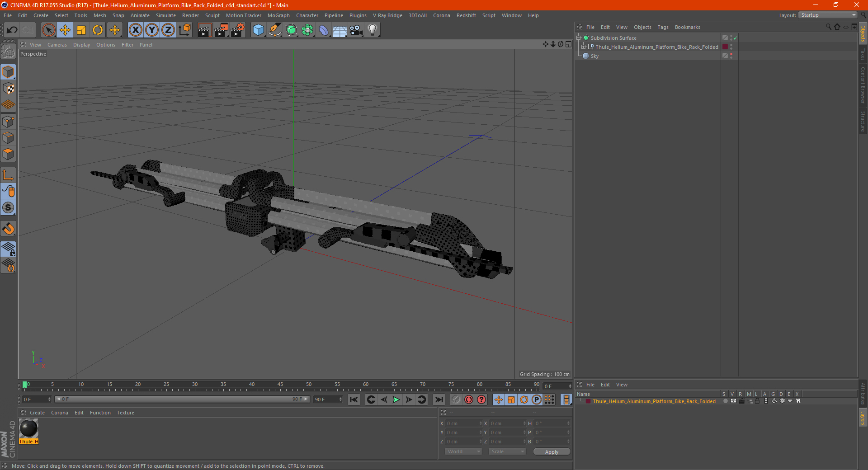Open the Array modeling objects icon
The height and width of the screenshot is (470, 868).
pyautogui.click(x=307, y=30)
